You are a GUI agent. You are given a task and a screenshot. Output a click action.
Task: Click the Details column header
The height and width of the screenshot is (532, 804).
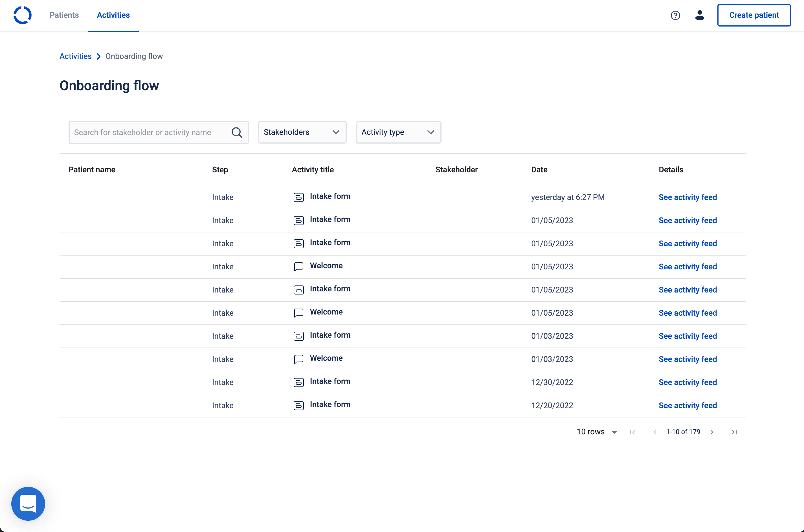pos(671,170)
